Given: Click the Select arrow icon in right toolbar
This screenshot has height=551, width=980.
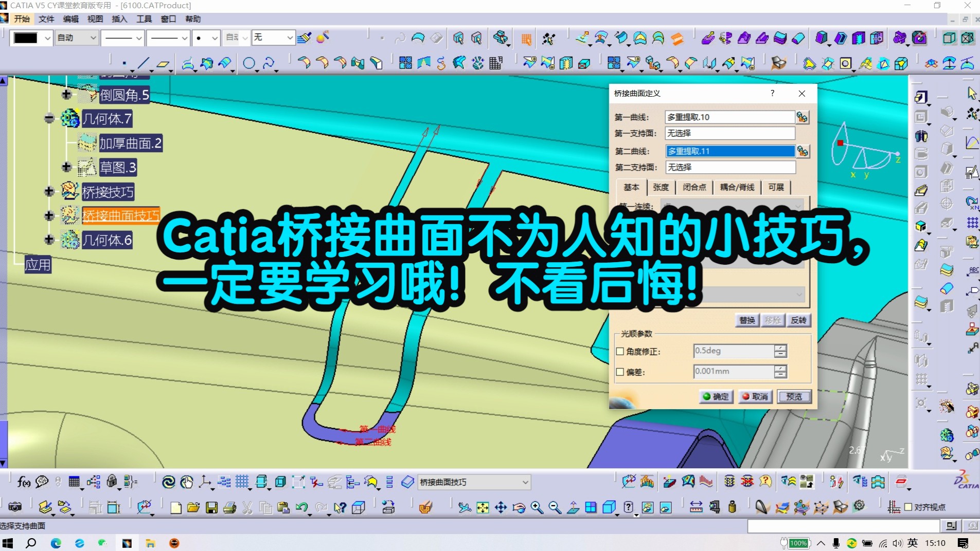Looking at the screenshot, I should point(971,94).
